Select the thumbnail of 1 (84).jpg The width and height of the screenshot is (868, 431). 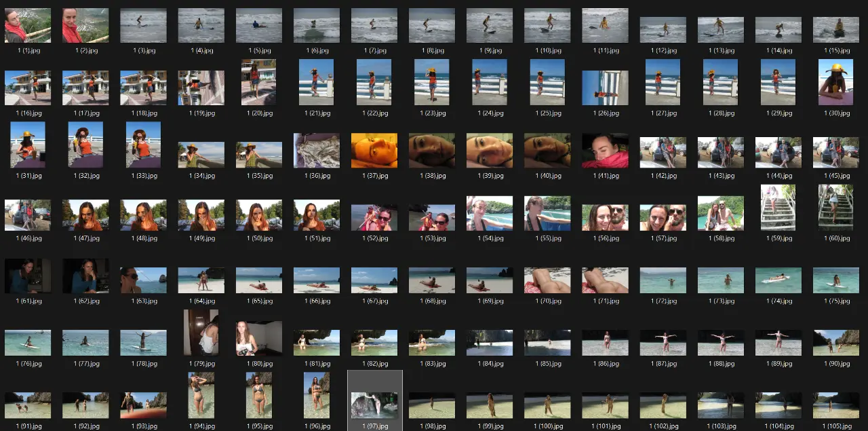tap(490, 343)
